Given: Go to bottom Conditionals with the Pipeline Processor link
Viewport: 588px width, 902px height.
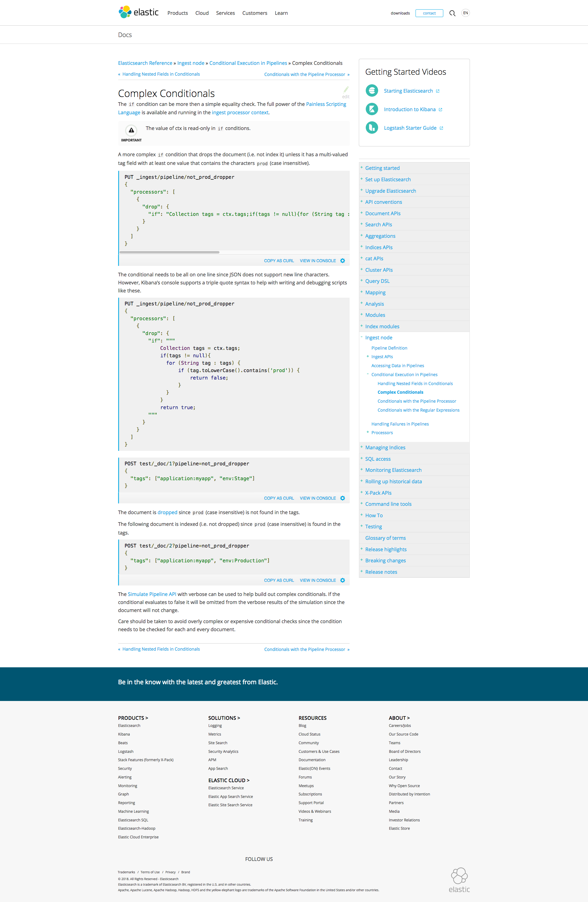Looking at the screenshot, I should (x=305, y=649).
